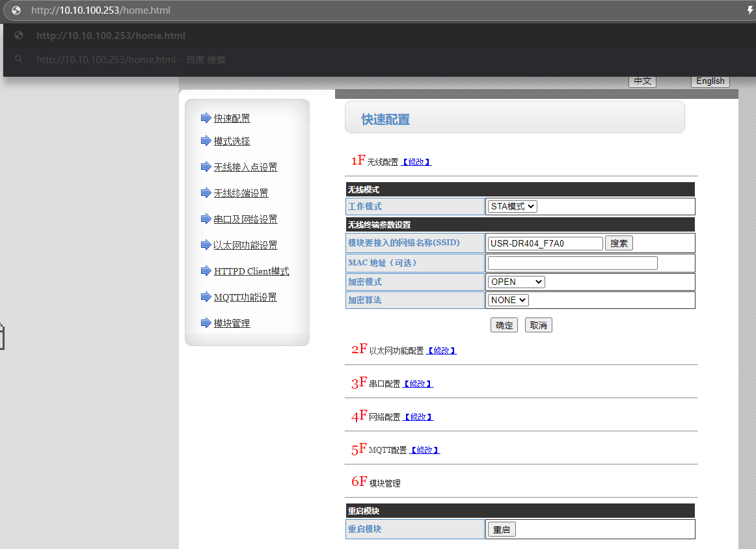
Task: Click the arrow icon beside 无线接入点设置
Action: click(206, 167)
